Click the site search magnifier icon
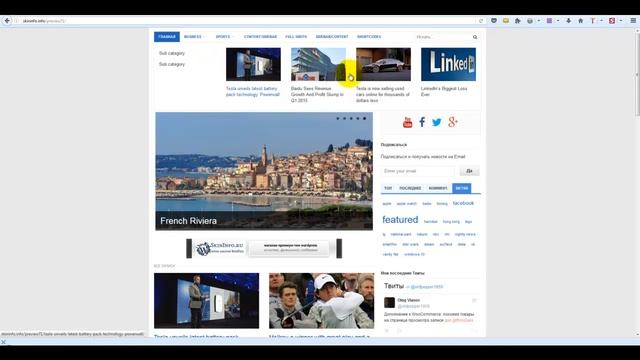Screen dimensions: 640x360 [x=475, y=37]
